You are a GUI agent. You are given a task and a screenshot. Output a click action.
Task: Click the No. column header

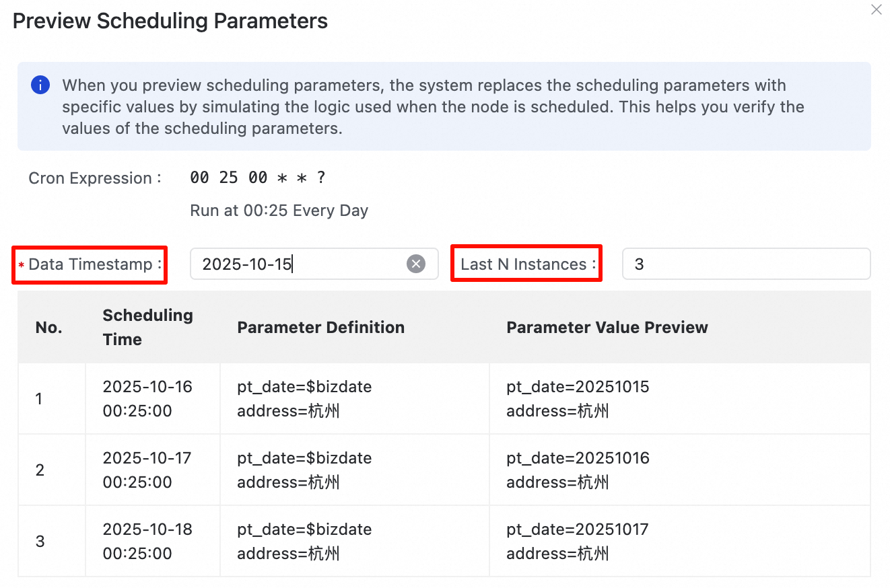pos(48,328)
